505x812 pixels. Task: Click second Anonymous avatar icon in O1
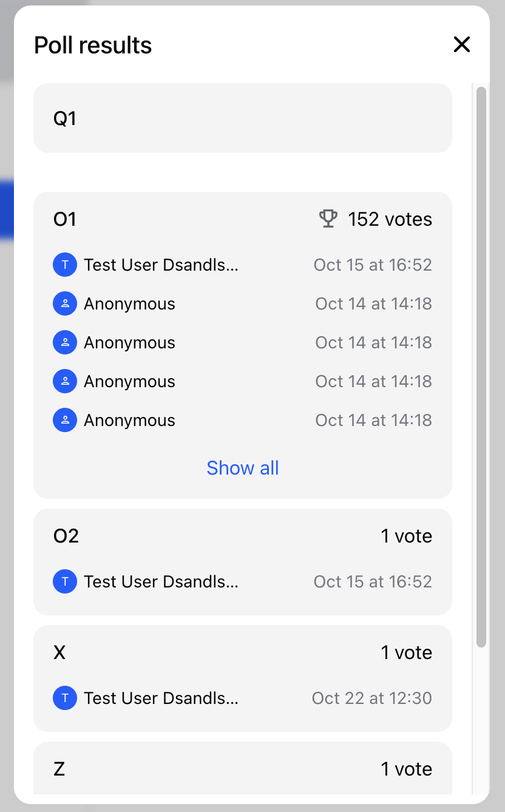pos(65,343)
